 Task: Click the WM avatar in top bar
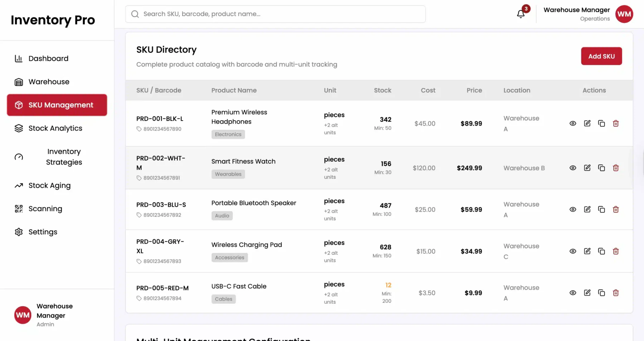tap(624, 14)
